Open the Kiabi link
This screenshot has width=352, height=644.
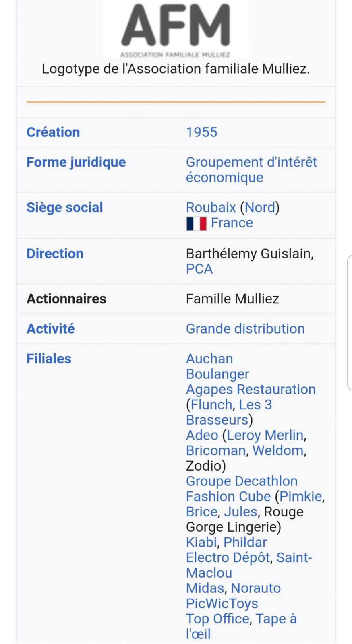click(x=201, y=542)
